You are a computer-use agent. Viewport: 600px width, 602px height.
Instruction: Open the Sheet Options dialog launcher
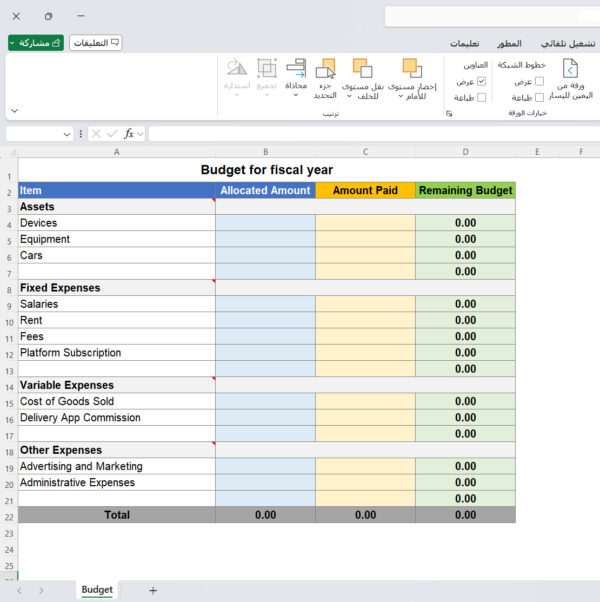tap(449, 114)
